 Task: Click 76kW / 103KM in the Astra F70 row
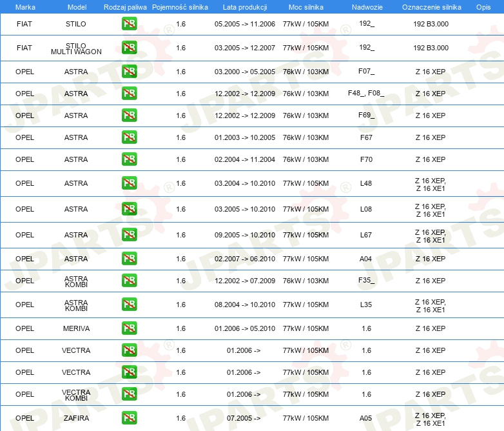pos(305,159)
